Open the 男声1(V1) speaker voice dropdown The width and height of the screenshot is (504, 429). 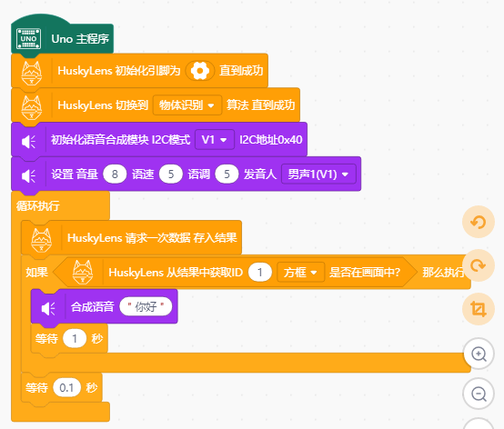(318, 175)
